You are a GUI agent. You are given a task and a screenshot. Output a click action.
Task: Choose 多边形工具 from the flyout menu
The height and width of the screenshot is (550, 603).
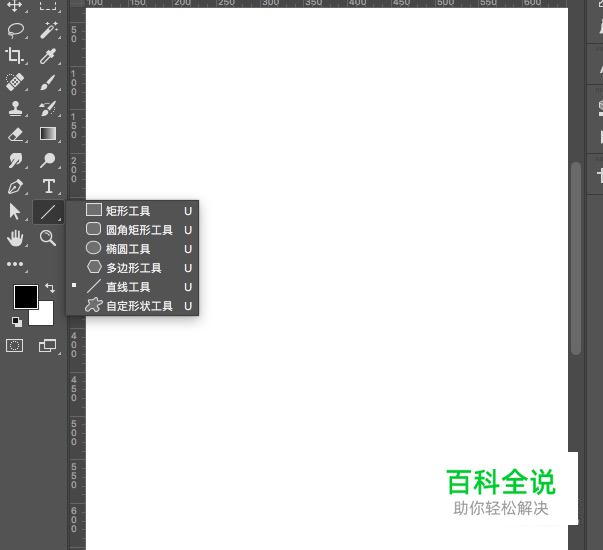pyautogui.click(x=133, y=268)
